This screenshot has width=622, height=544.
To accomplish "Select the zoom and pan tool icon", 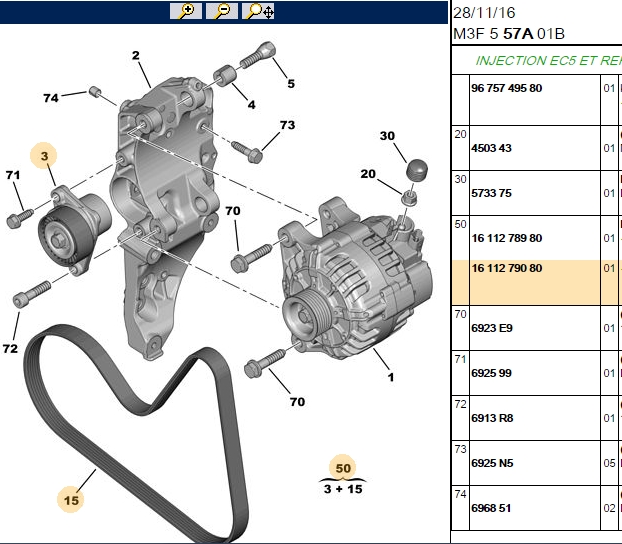I will (258, 11).
